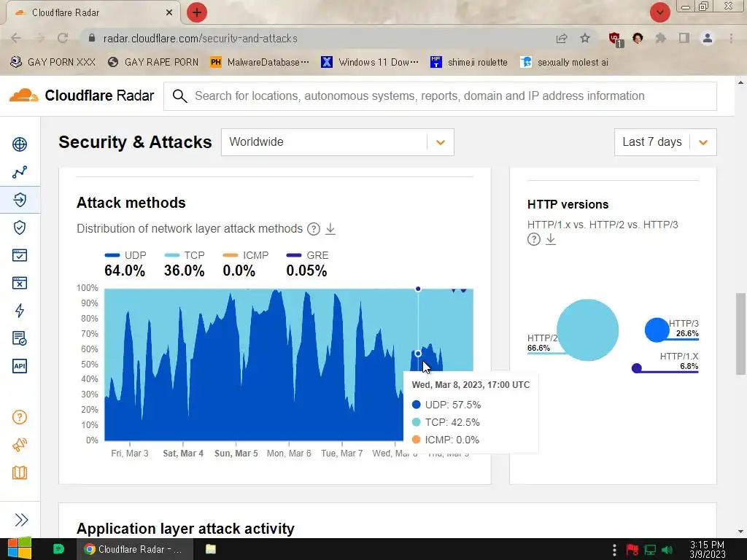The image size is (747, 560).
Task: Click the Attack methods help question icon
Action: coord(314,229)
